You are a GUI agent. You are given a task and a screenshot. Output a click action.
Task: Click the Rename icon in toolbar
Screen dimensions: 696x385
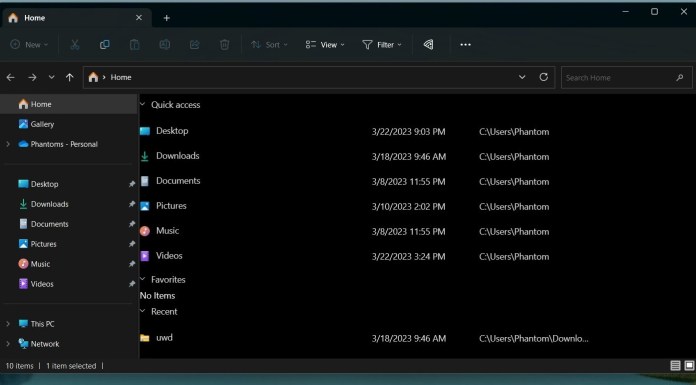[x=165, y=44]
